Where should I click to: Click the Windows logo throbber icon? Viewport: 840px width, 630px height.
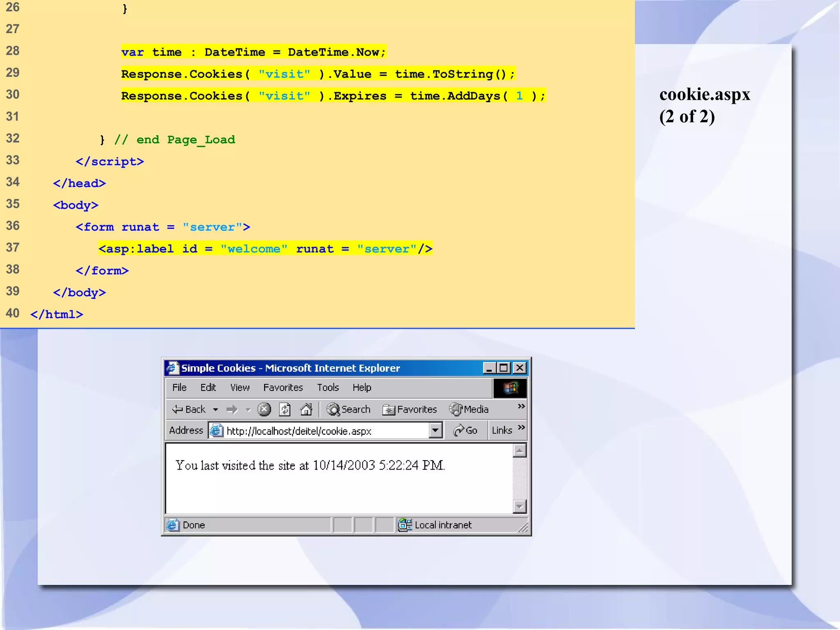coord(510,388)
